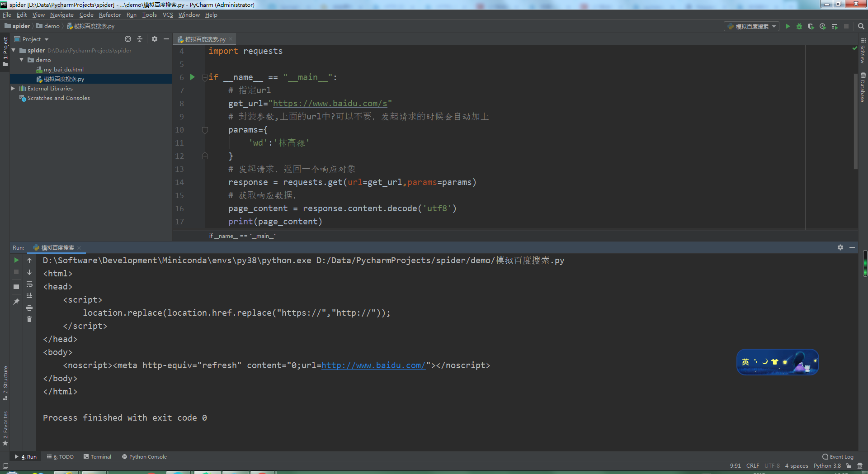Click the Up the Stack Trace arrow
The height and width of the screenshot is (474, 868).
(29, 260)
